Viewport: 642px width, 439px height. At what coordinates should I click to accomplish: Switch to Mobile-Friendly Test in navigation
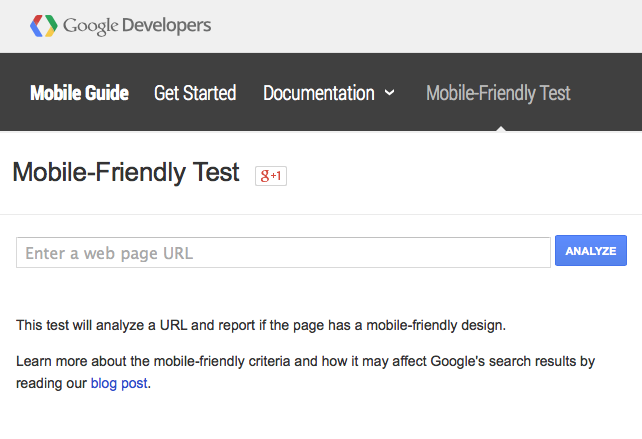(x=498, y=93)
